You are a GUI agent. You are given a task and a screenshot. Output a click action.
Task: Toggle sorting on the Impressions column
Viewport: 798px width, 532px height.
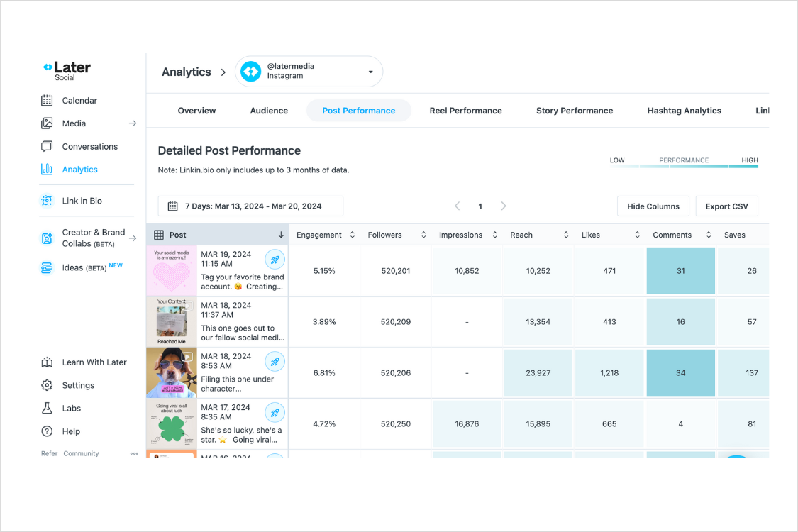pyautogui.click(x=495, y=234)
